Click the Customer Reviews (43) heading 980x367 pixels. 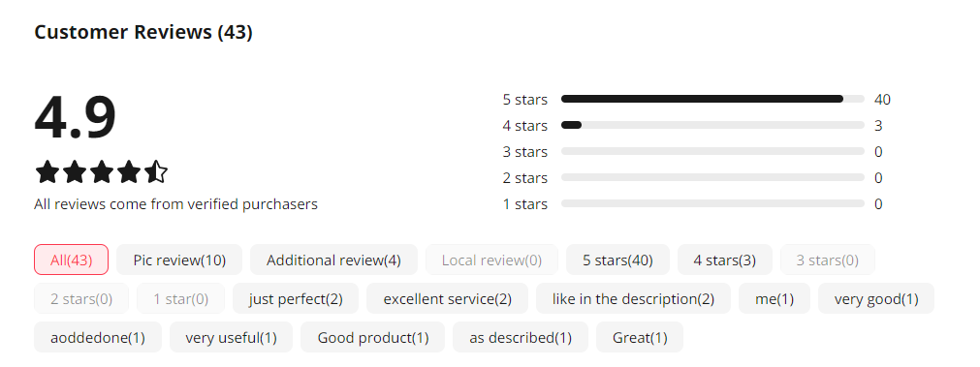143,32
